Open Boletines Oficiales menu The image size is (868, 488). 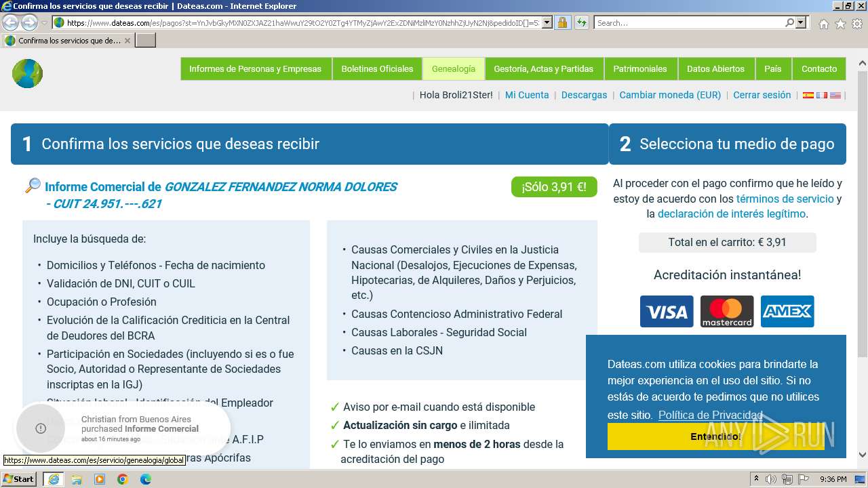pos(377,68)
